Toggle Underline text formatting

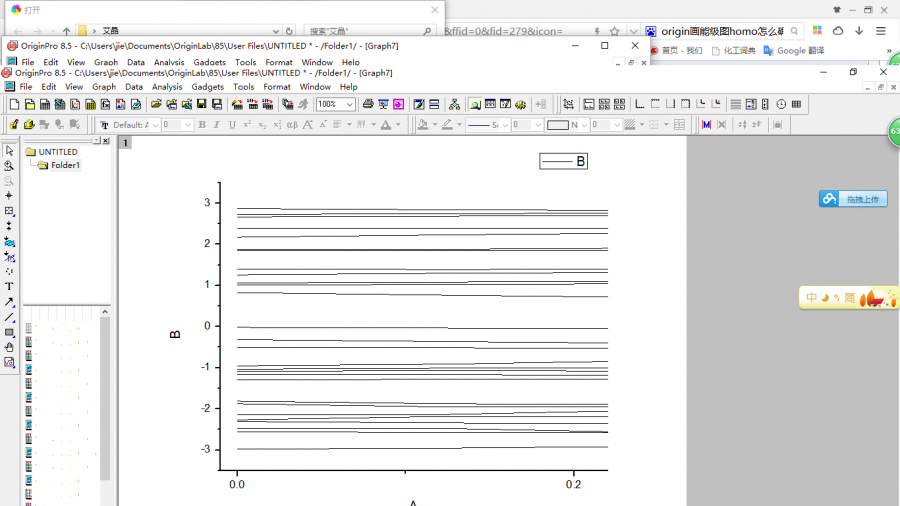[x=232, y=125]
